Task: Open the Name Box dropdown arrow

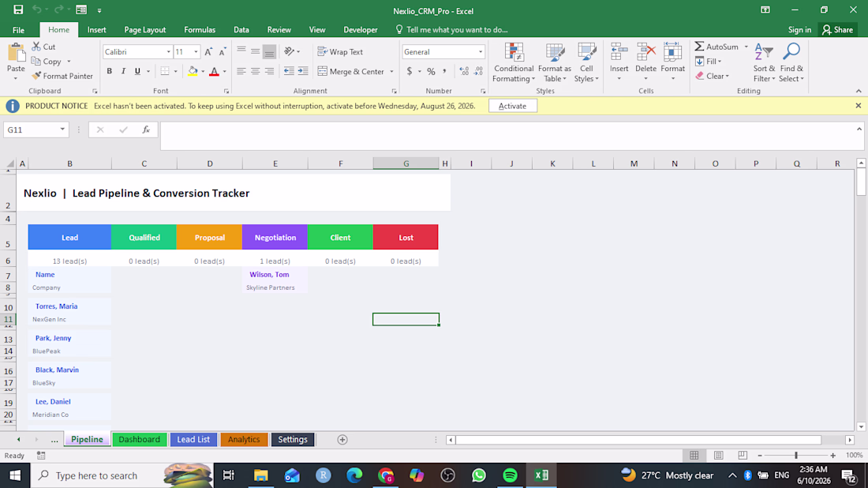Action: [x=62, y=130]
